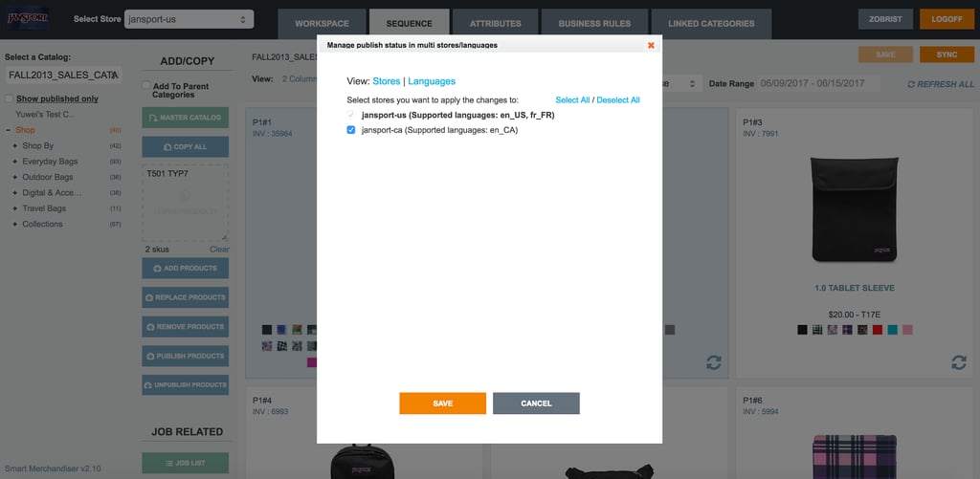This screenshot has height=479, width=980.
Task: Click the Languages view link
Action: tap(432, 81)
